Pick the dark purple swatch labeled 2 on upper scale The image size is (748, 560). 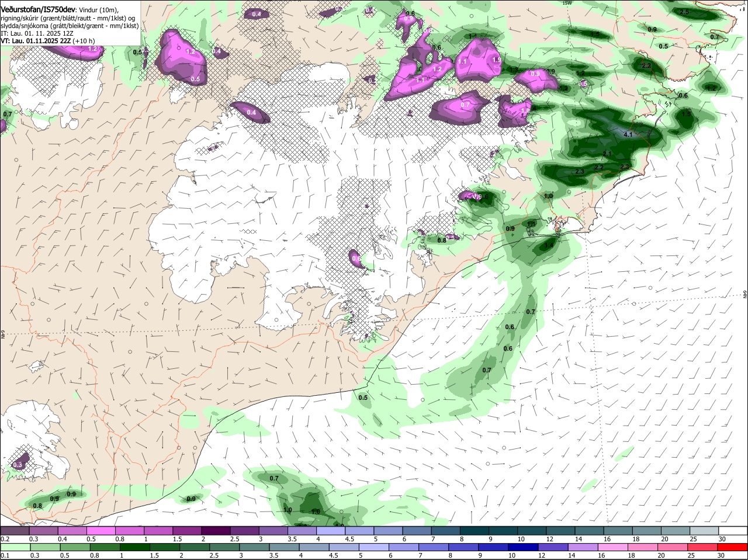[x=217, y=531]
